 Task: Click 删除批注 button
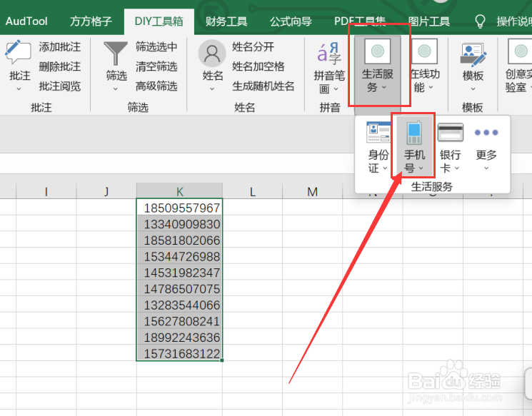click(60, 66)
